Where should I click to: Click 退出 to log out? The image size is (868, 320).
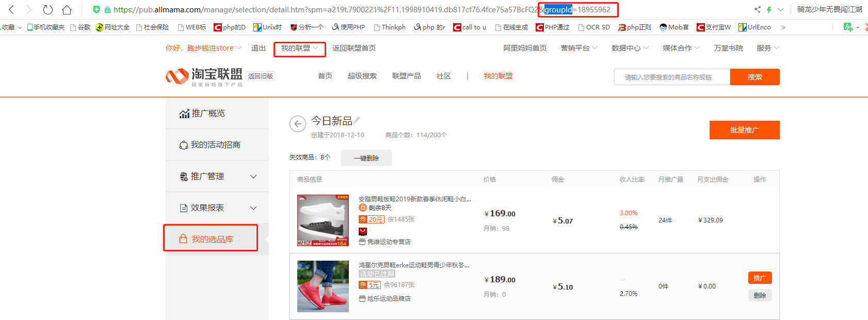pos(259,48)
